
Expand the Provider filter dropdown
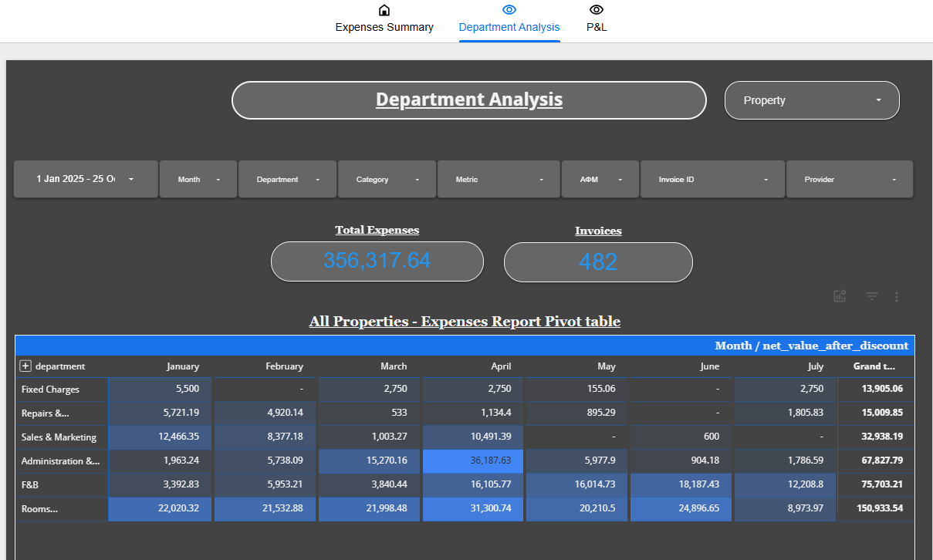click(849, 179)
